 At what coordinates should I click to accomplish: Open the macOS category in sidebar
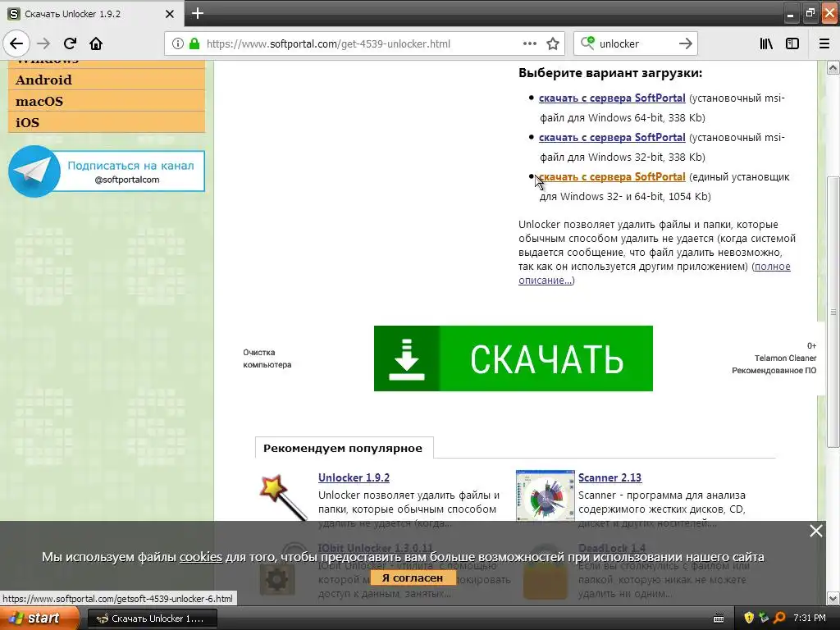(107, 101)
